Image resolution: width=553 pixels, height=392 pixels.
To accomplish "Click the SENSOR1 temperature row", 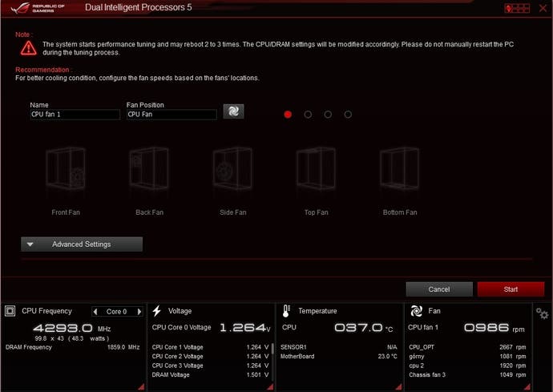I will click(x=338, y=347).
